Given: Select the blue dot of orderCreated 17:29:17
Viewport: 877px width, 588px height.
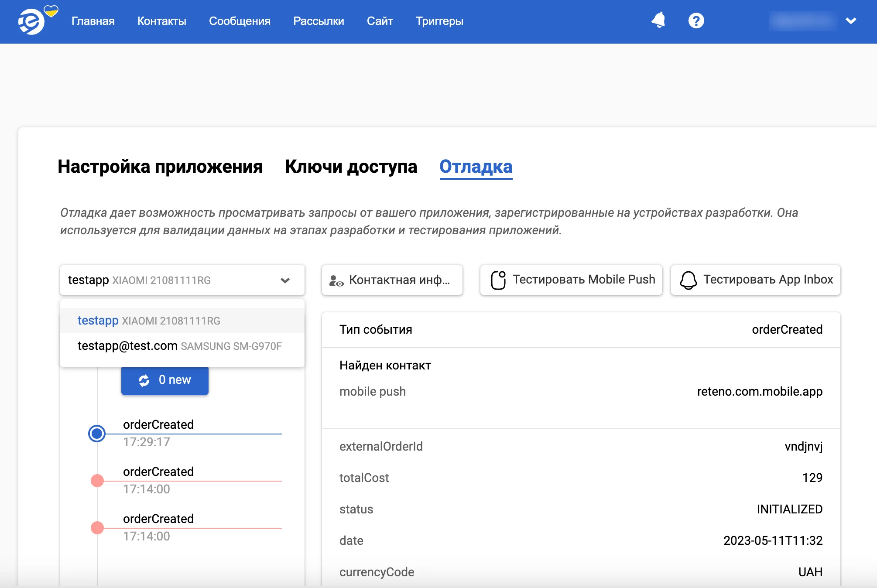Looking at the screenshot, I should (97, 434).
